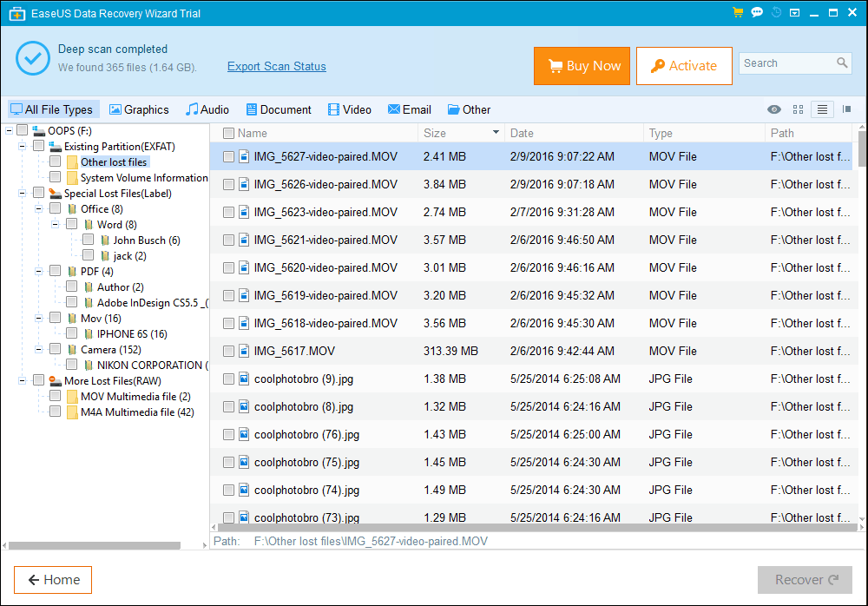Tick the OOPS (F:) drive checkbox
The height and width of the screenshot is (606, 868).
tap(23, 130)
